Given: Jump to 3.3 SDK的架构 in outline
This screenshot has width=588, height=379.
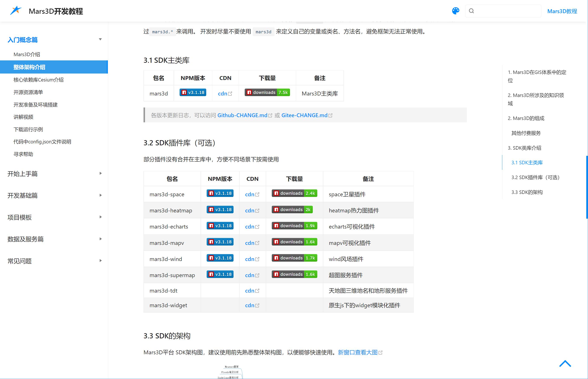Looking at the screenshot, I should point(527,192).
